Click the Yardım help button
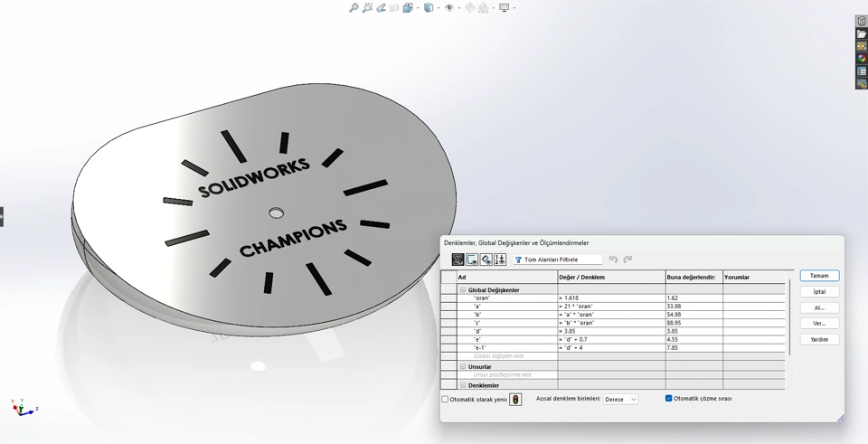 (819, 339)
